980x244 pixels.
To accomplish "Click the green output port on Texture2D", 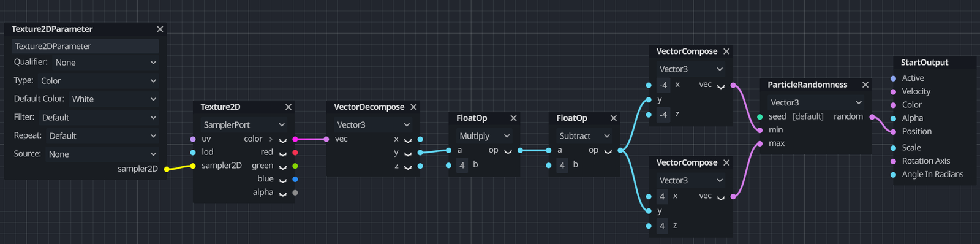I will pos(295,166).
